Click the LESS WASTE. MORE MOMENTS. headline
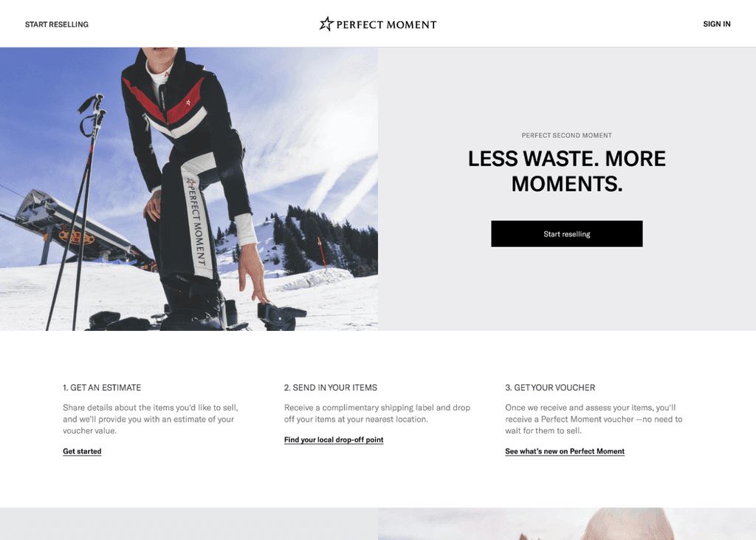 [x=566, y=171]
